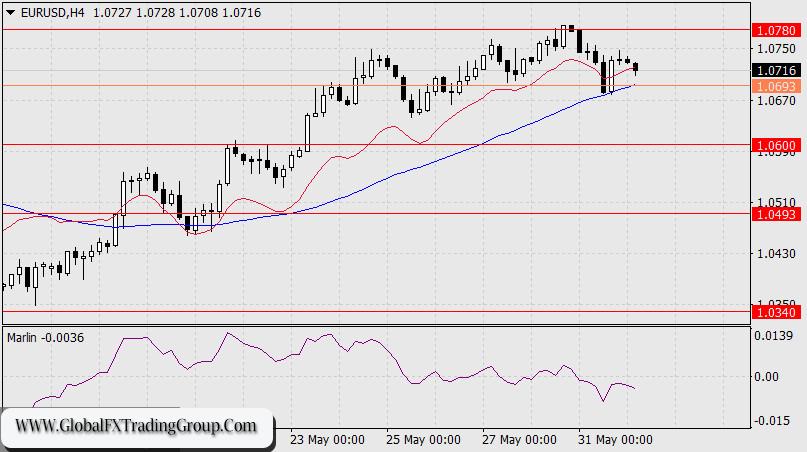Viewport: 807px width, 452px height.
Task: Select the EURUSD,H4 chart title text
Action: click(52, 13)
